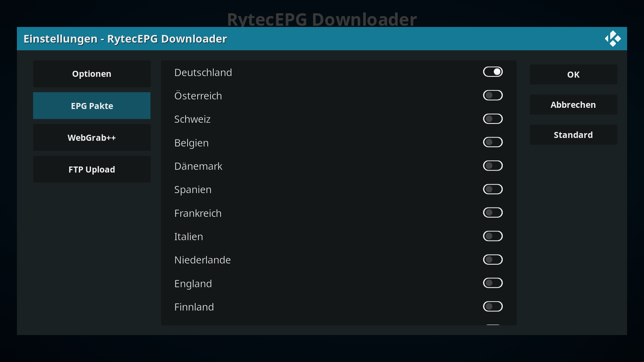Image resolution: width=644 pixels, height=362 pixels.
Task: Turn on the Italien toggle
Action: pyautogui.click(x=493, y=236)
